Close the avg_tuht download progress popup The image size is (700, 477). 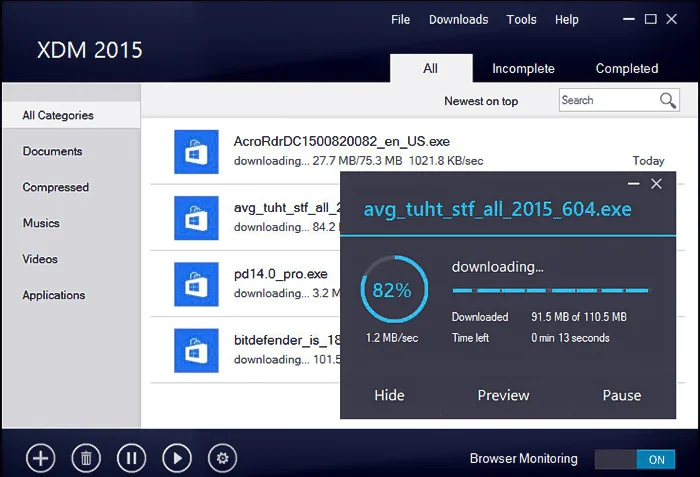[x=656, y=184]
